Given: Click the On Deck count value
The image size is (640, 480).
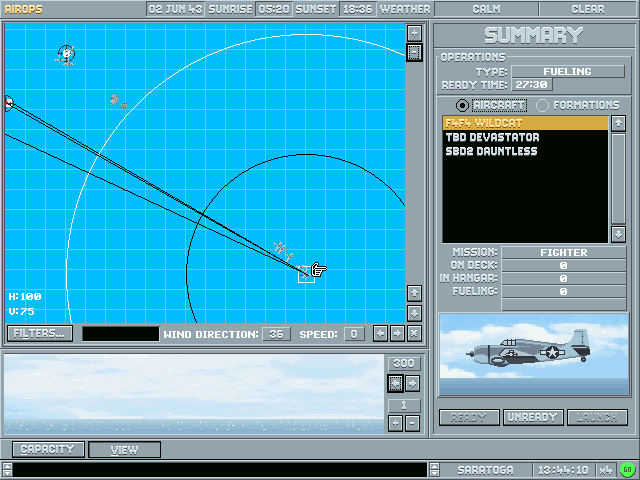Looking at the screenshot, I should click(564, 265).
